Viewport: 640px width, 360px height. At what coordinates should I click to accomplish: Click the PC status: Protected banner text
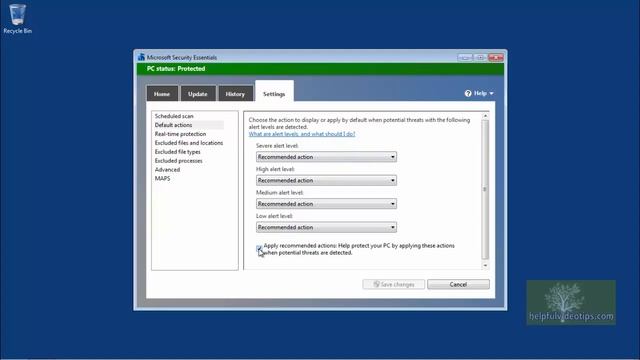point(176,69)
